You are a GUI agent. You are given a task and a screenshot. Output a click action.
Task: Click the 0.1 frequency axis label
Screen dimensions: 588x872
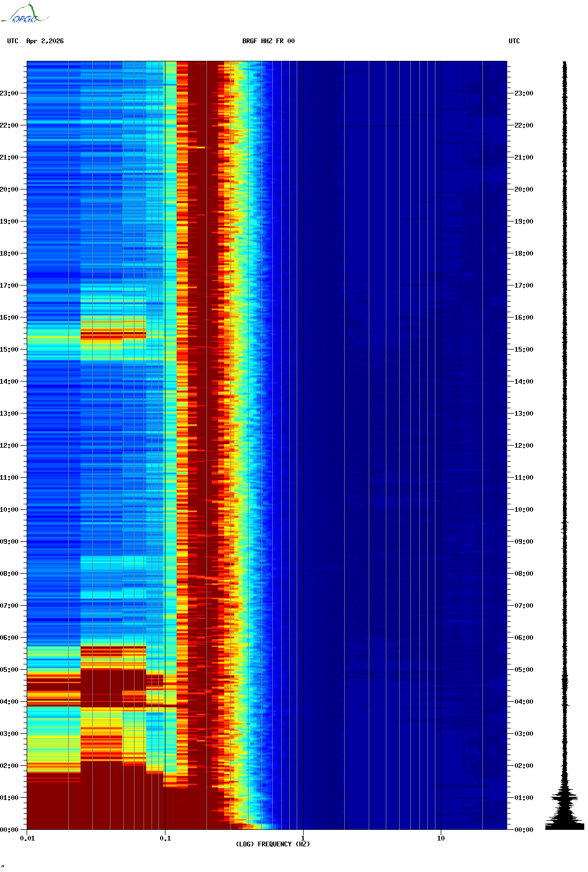pos(165,838)
